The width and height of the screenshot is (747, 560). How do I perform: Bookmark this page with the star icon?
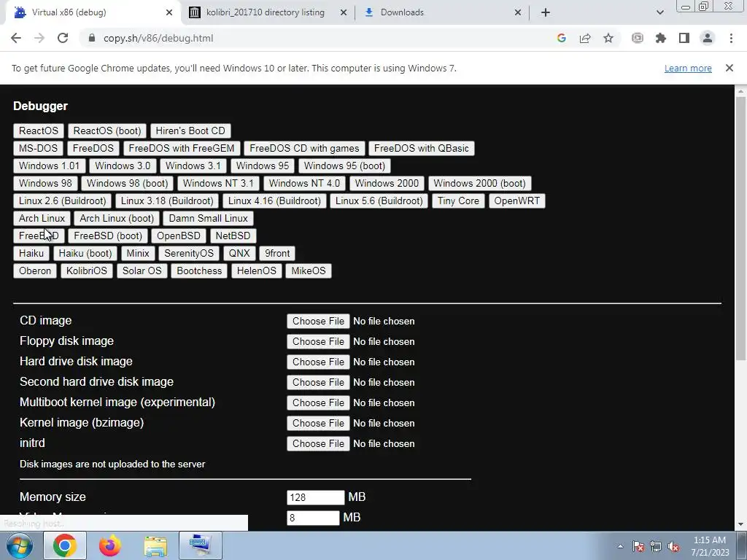coord(608,38)
